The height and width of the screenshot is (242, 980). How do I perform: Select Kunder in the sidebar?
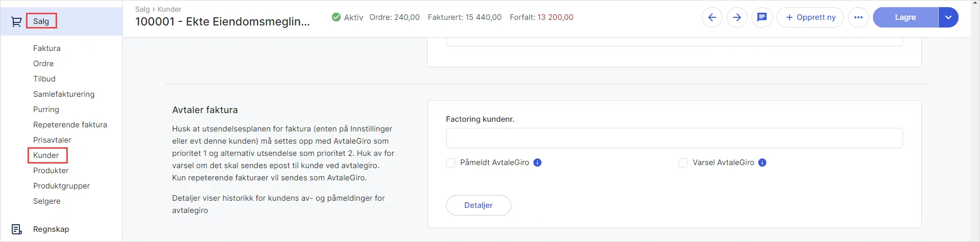(x=46, y=155)
